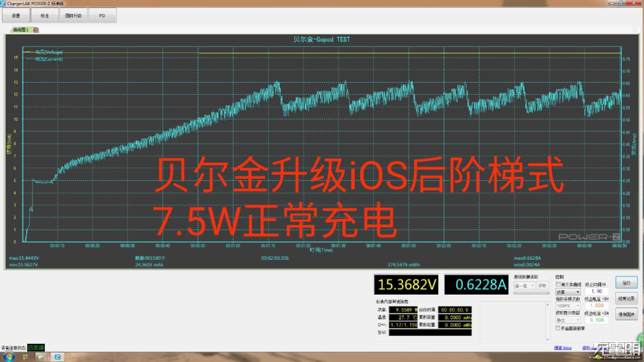
Task: Click the chart title 贝尔金-Gopod TEST
Action: pos(321,39)
